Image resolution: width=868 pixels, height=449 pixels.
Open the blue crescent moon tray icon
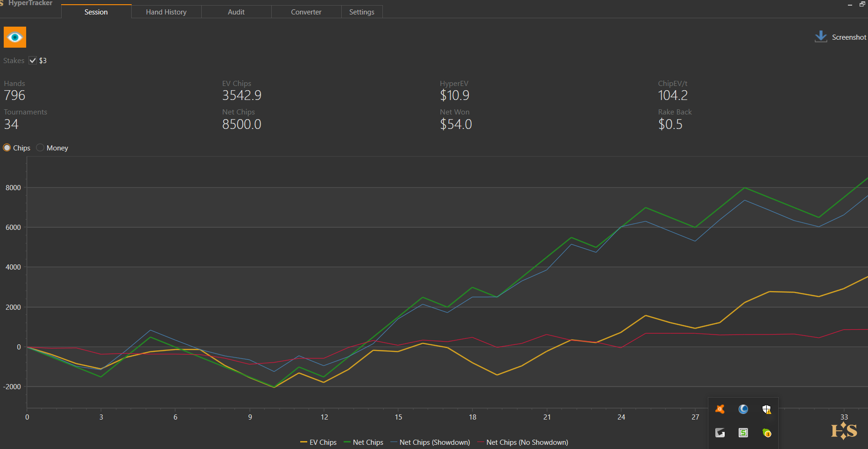coord(743,409)
